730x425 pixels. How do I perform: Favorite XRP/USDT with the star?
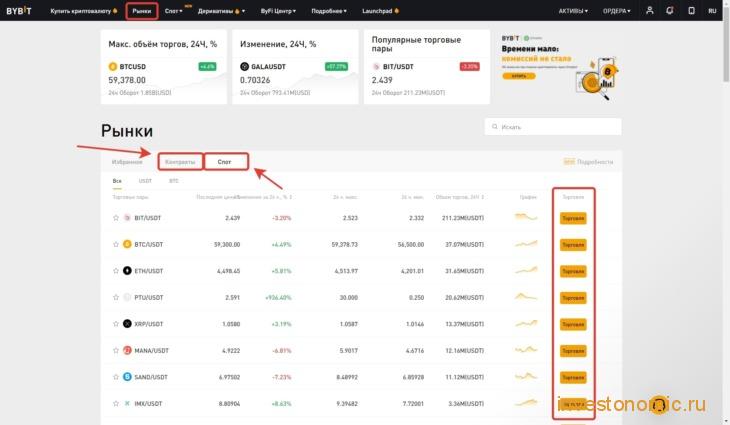click(116, 324)
